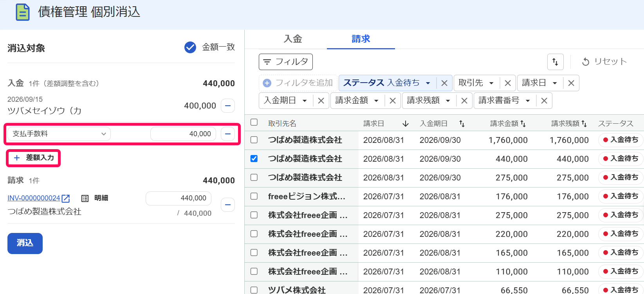Click the 差額入力 add button

pyautogui.click(x=34, y=158)
